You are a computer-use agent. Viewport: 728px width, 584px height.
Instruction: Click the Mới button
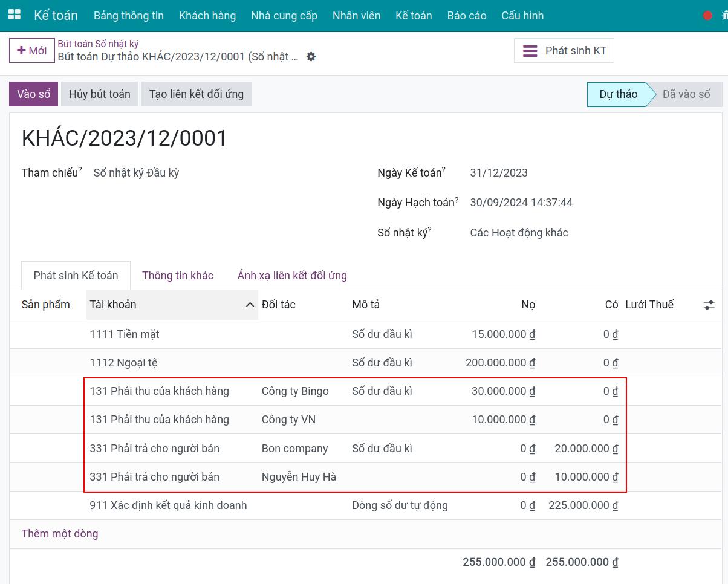click(x=32, y=51)
